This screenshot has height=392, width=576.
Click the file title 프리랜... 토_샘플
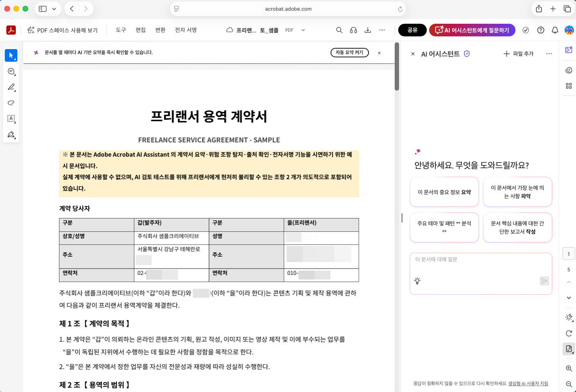click(257, 30)
